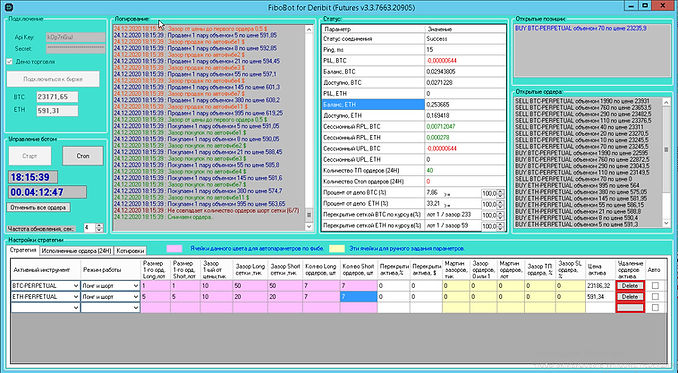Click Сессионный RPL, BTC value 0,00712047
678x373 pixels.
coord(441,127)
